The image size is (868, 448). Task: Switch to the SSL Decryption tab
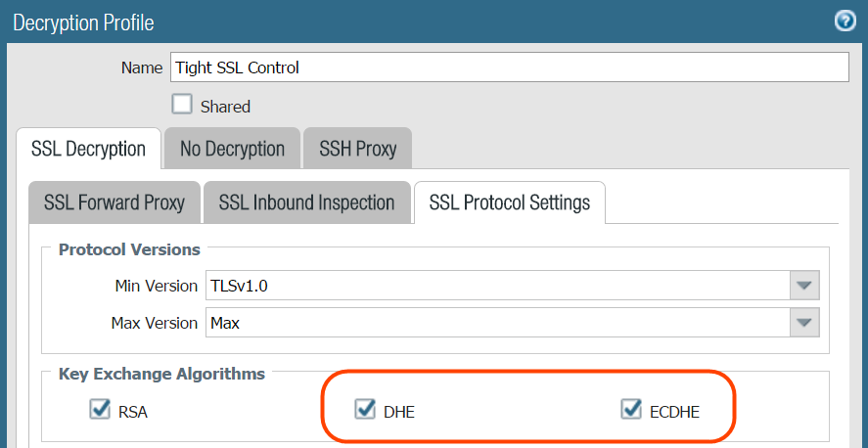88,150
